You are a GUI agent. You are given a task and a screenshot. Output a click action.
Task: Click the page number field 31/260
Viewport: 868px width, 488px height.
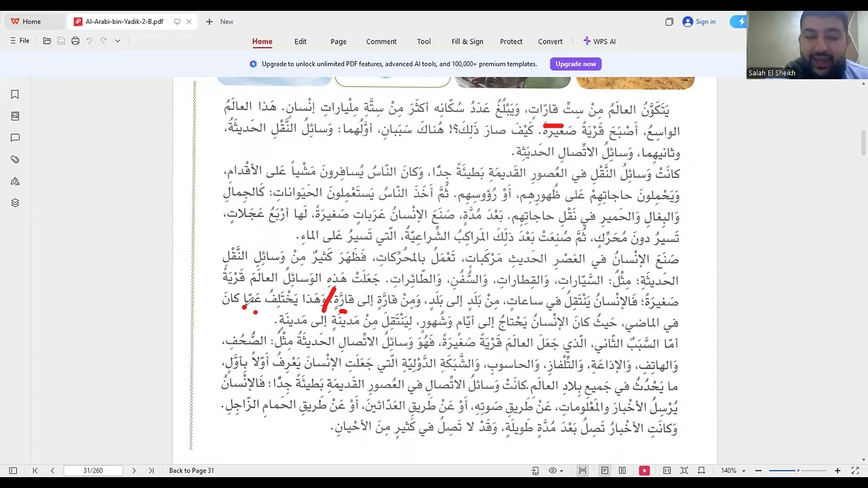93,470
